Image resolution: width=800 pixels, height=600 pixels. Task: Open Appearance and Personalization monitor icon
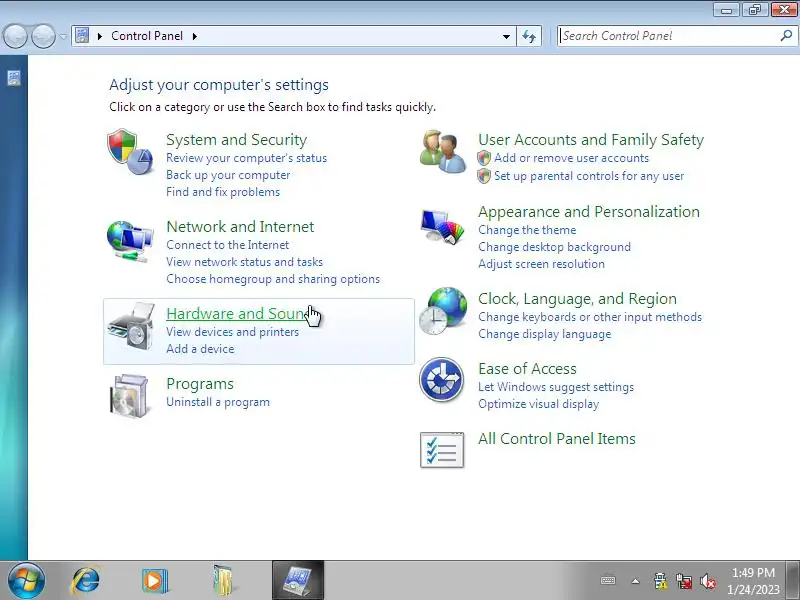click(x=442, y=227)
